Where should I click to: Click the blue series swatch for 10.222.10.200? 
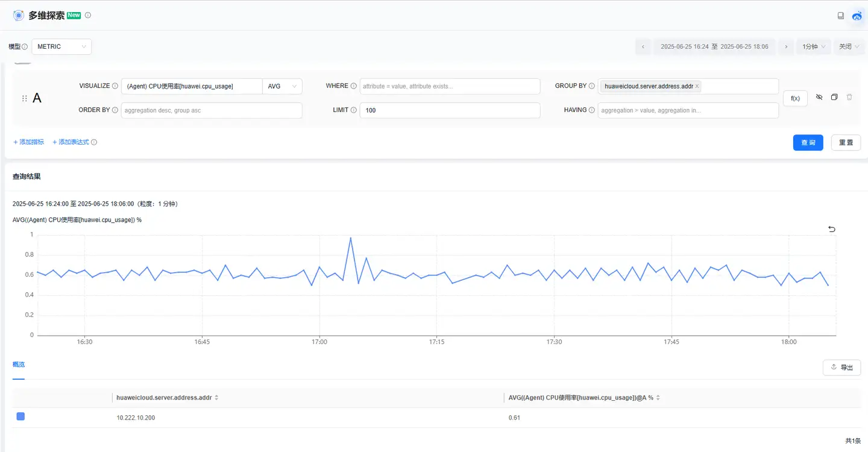[20, 416]
